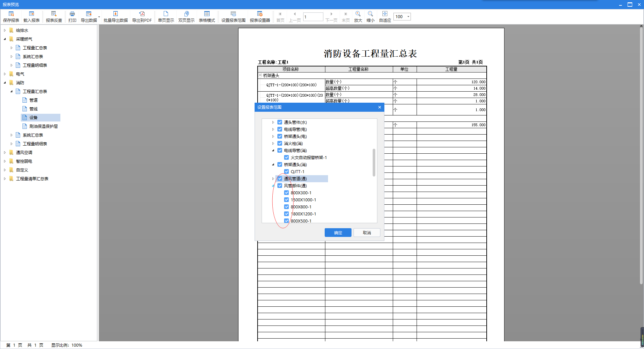Maximize the 报表预览 window
Screen dimensions: 644x349
click(630, 4)
